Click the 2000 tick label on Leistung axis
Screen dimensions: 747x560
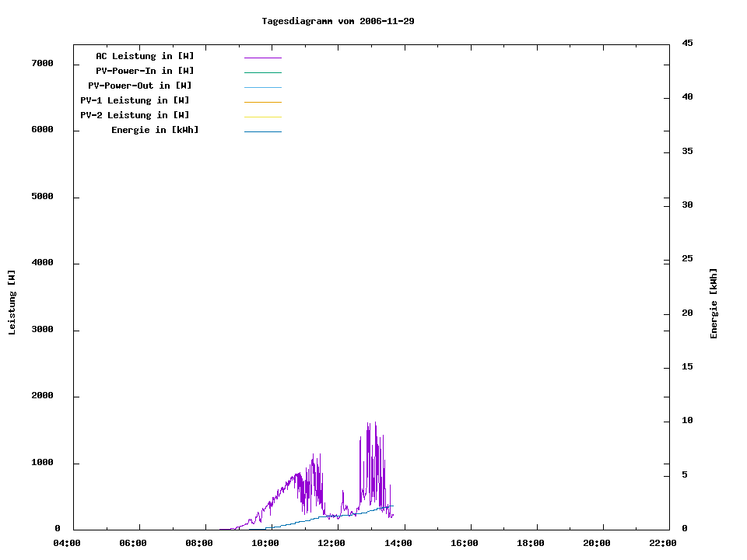(x=42, y=396)
